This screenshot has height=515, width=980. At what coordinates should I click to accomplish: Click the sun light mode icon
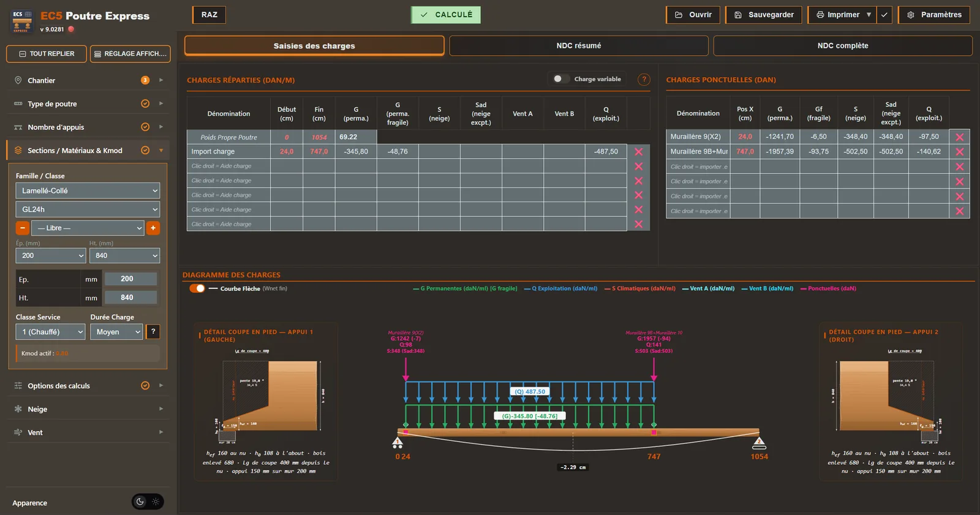[156, 502]
